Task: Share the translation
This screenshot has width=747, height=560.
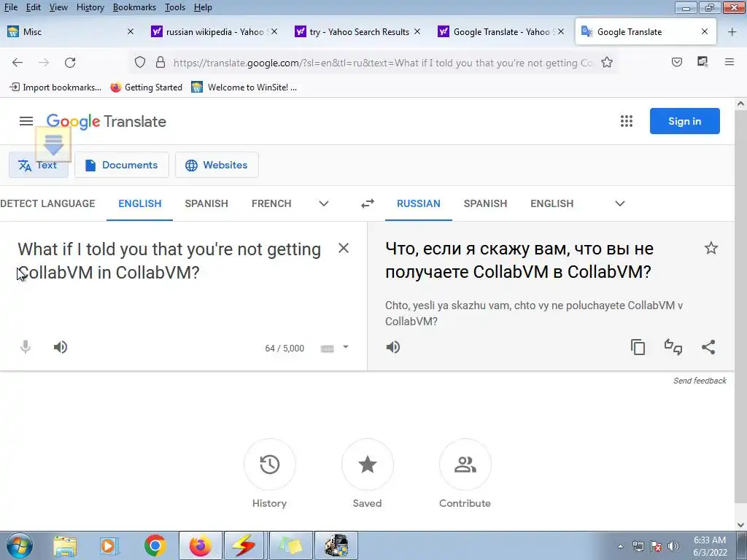Action: coord(708,347)
